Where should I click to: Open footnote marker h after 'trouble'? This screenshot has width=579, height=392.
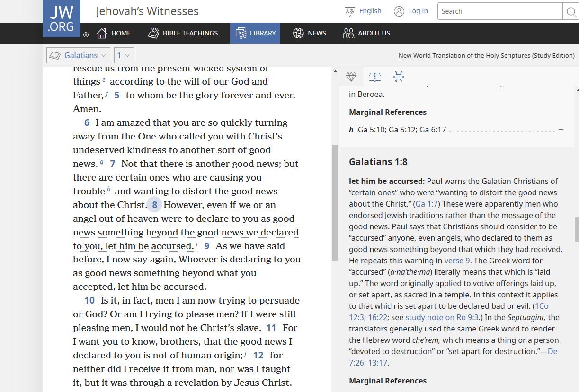(108, 190)
